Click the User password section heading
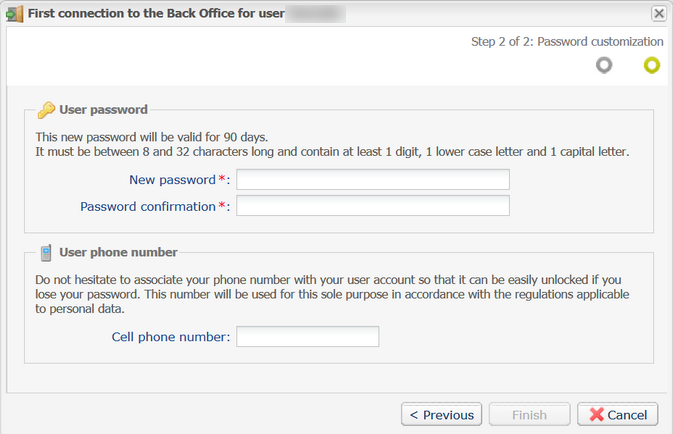 point(103,110)
